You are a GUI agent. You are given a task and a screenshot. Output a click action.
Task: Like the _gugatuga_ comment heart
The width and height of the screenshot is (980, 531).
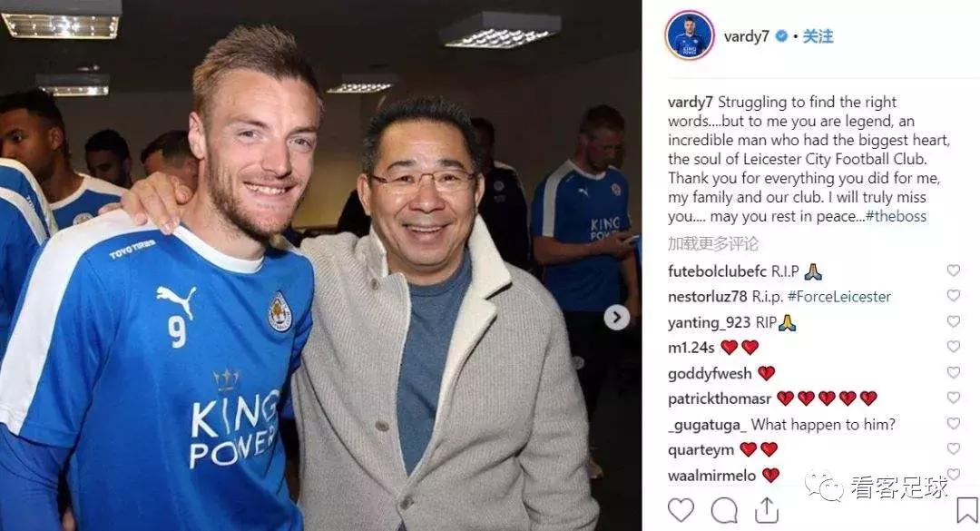[953, 423]
